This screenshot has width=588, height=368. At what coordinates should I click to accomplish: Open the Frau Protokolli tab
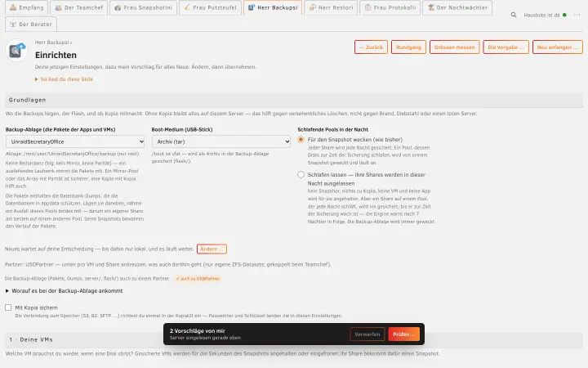(x=390, y=7)
